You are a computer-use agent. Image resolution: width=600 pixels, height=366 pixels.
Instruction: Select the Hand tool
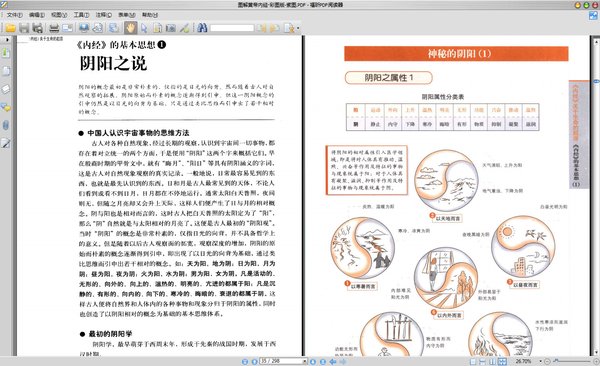coord(130,28)
